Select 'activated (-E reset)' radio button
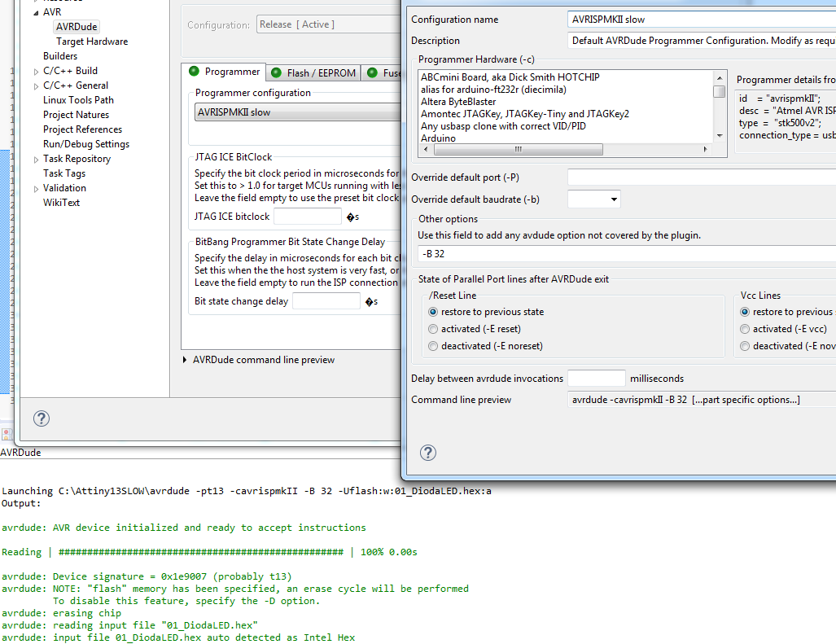 tap(433, 329)
